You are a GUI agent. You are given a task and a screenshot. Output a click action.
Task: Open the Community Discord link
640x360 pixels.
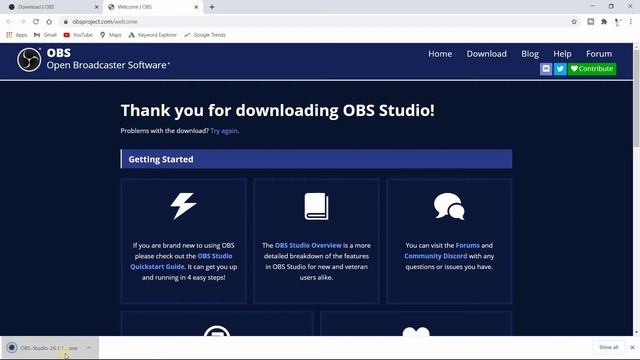pos(436,256)
